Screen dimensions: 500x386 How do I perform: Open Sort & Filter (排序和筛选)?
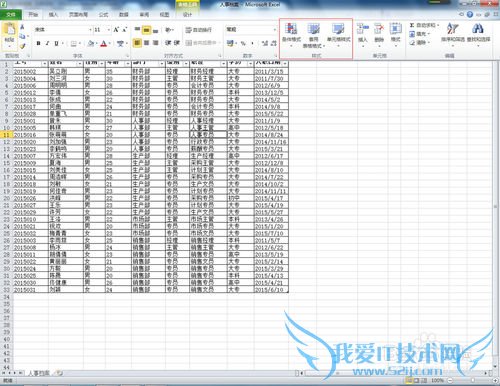pos(453,33)
